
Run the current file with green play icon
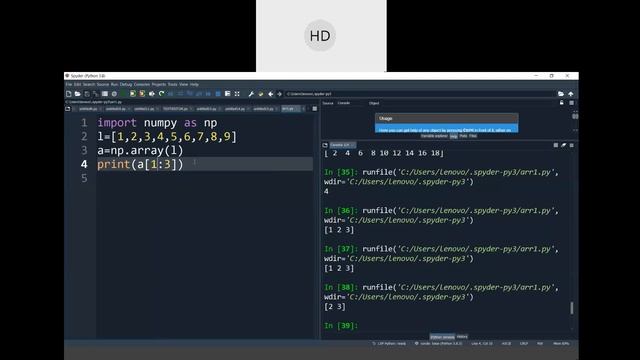pyautogui.click(x=123, y=94)
